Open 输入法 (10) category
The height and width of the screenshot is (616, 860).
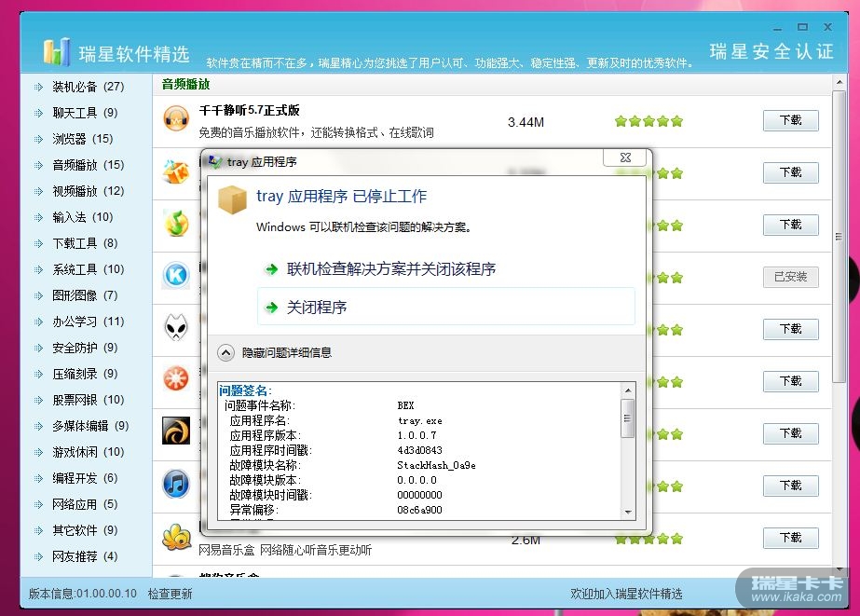point(82,217)
